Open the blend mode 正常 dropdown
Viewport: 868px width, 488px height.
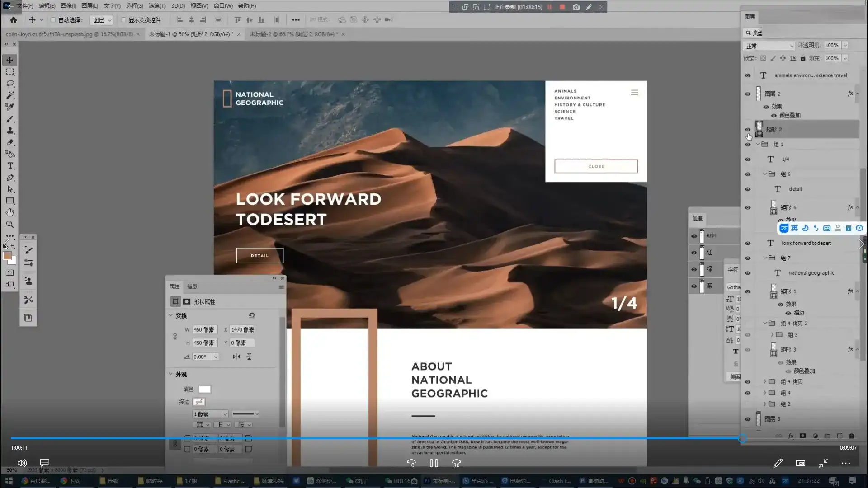point(769,46)
